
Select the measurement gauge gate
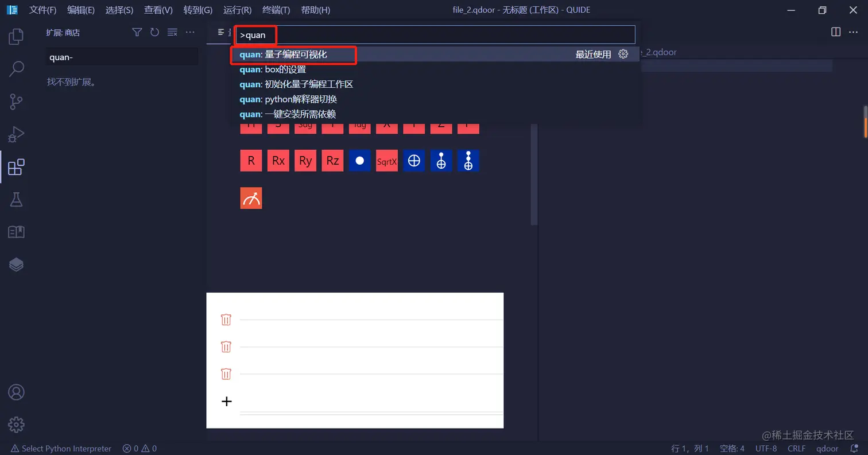(x=251, y=198)
